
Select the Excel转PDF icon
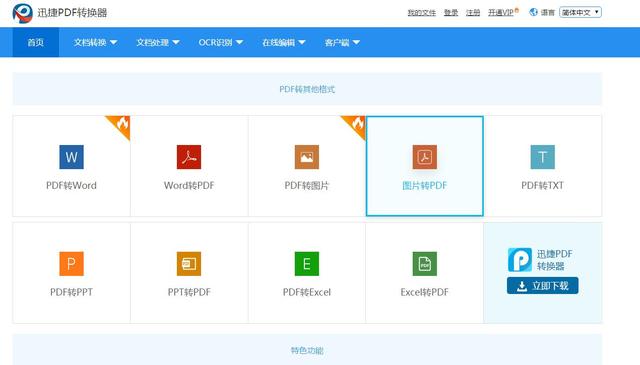coord(424,264)
